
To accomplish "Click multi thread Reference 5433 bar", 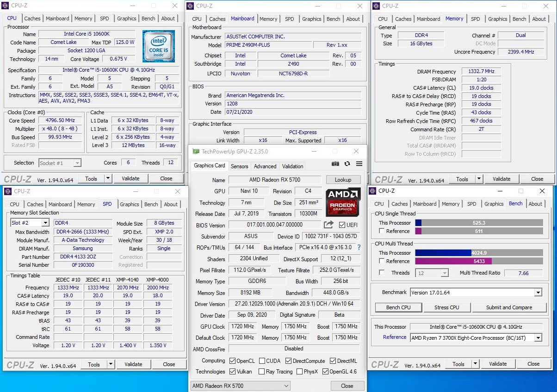I will point(479,261).
